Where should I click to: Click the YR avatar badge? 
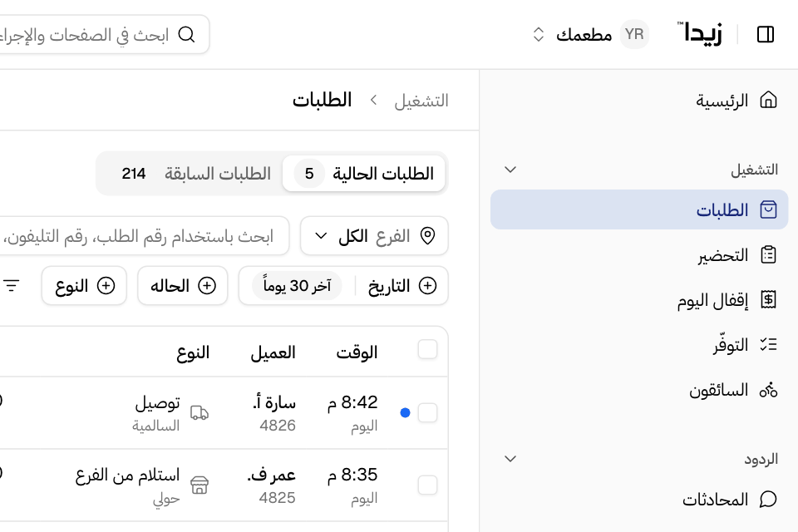[x=634, y=34]
